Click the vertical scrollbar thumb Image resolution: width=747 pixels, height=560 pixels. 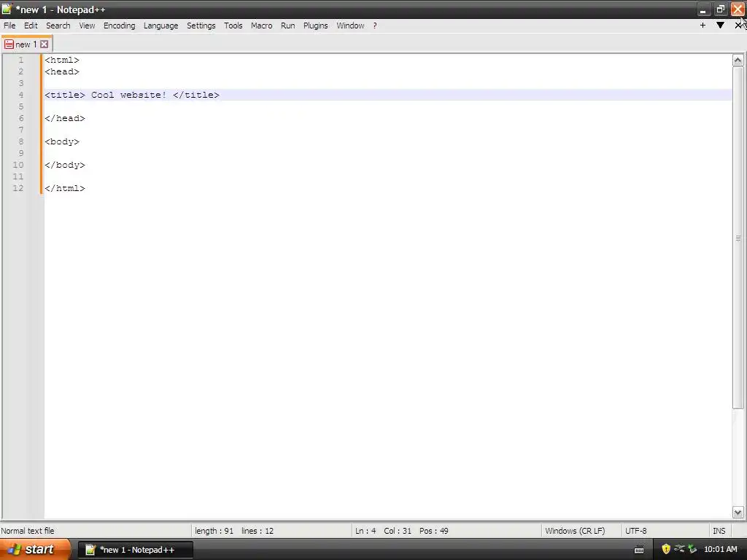tap(738, 238)
